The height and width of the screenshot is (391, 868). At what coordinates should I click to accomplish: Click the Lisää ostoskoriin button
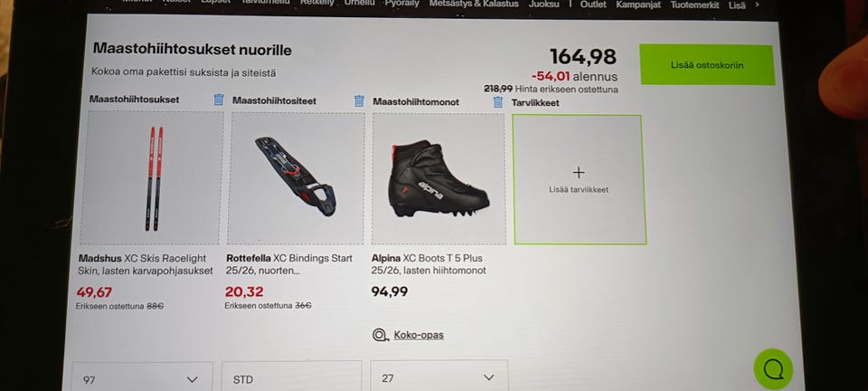coord(707,65)
